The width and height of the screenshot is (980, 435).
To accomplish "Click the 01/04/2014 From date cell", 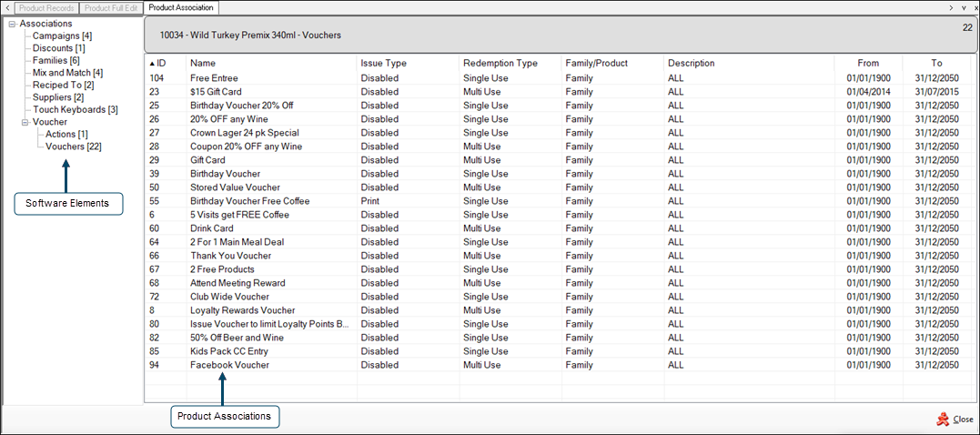I will tap(868, 92).
